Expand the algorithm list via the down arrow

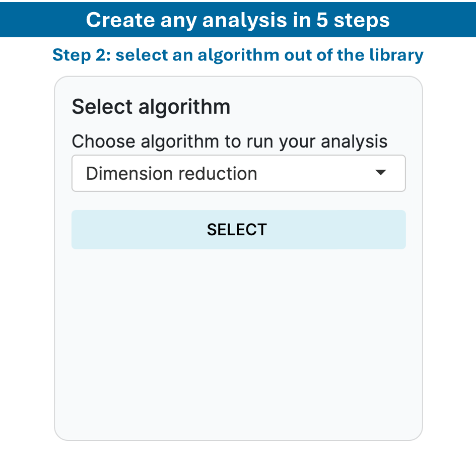click(x=381, y=173)
